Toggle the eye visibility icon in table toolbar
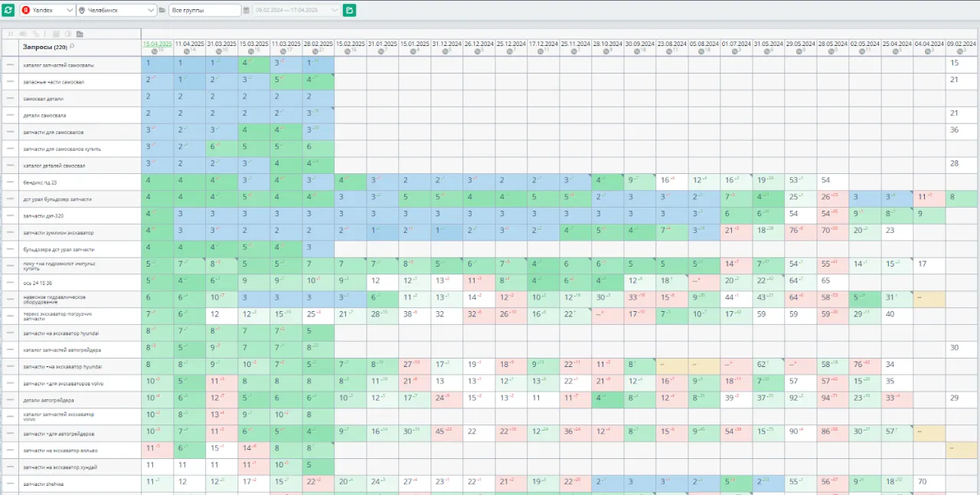This screenshot has width=980, height=495. pos(22,34)
